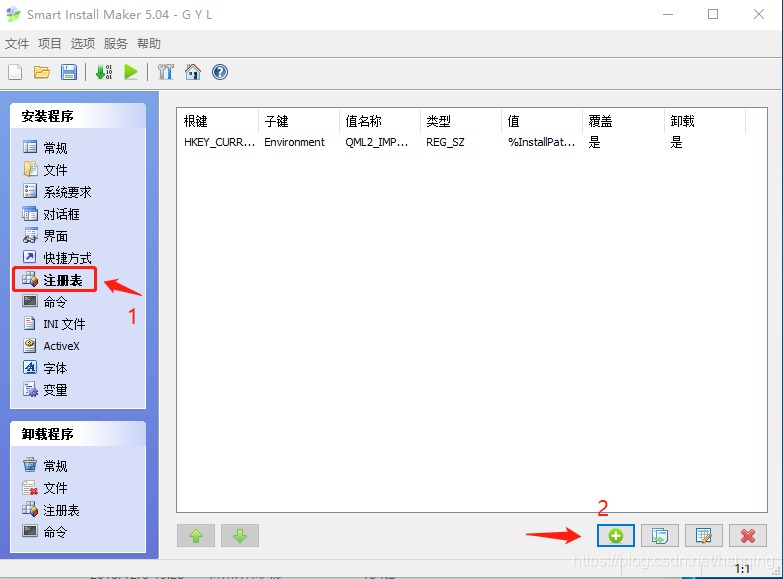Collapse the 安装程序 panel header
This screenshot has width=783, height=579.
(78, 116)
